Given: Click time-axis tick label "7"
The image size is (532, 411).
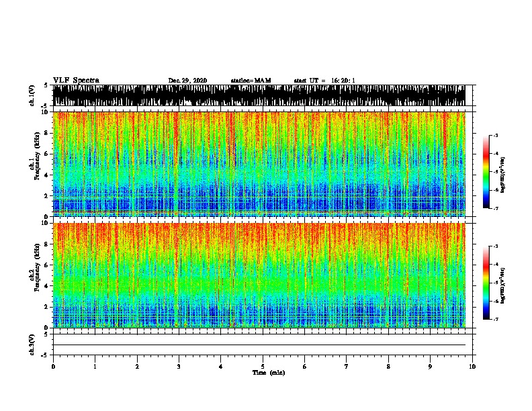Looking at the screenshot, I should [x=347, y=367].
